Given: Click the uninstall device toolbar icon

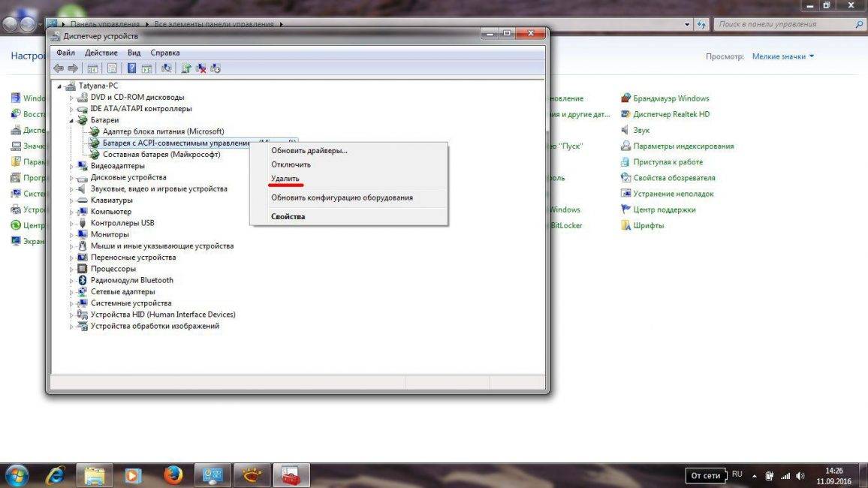Looking at the screenshot, I should coord(201,68).
